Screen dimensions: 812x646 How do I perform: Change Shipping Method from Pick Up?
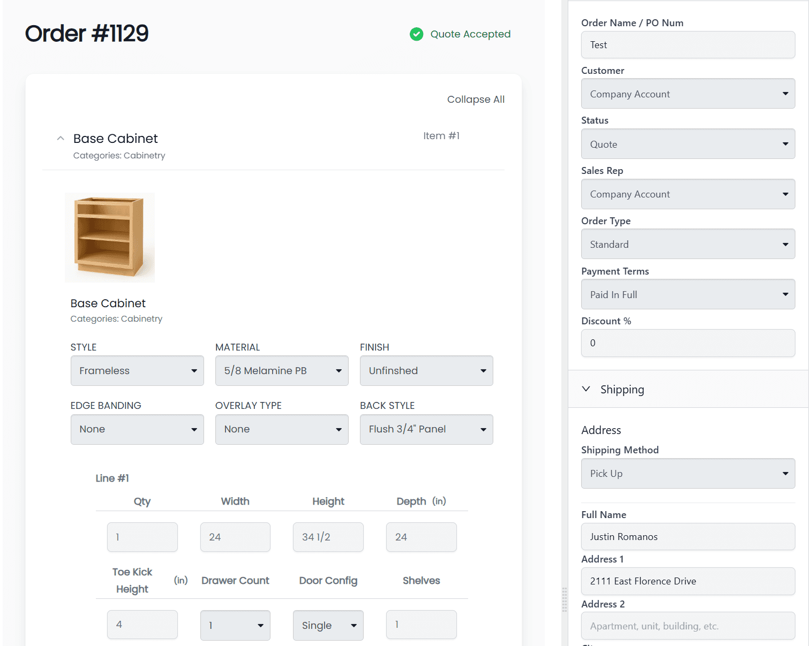click(688, 473)
